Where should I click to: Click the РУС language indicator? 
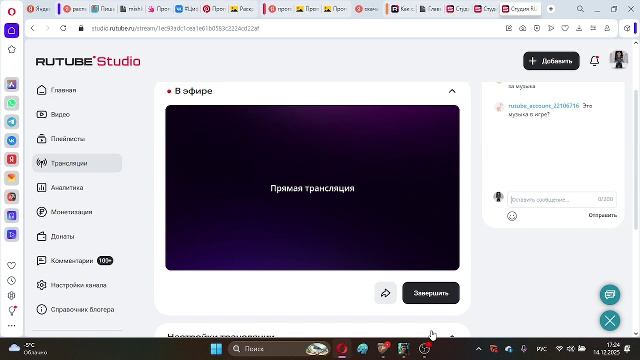[x=542, y=349]
